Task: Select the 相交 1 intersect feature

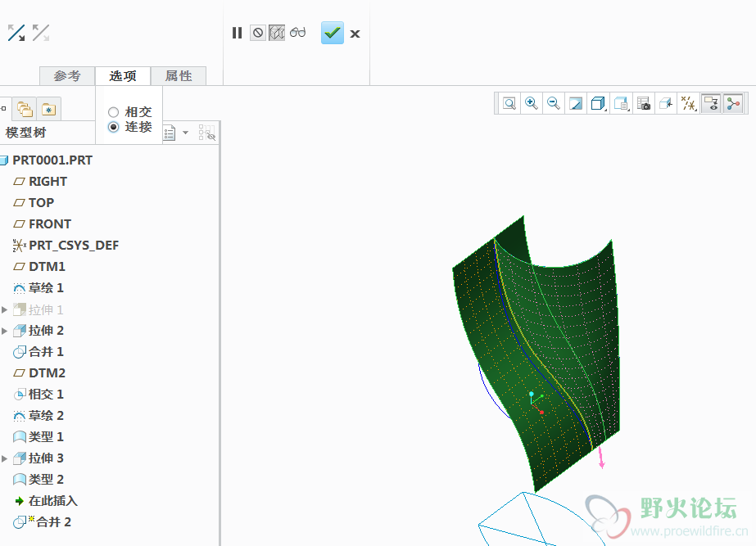Action: pyautogui.click(x=46, y=395)
